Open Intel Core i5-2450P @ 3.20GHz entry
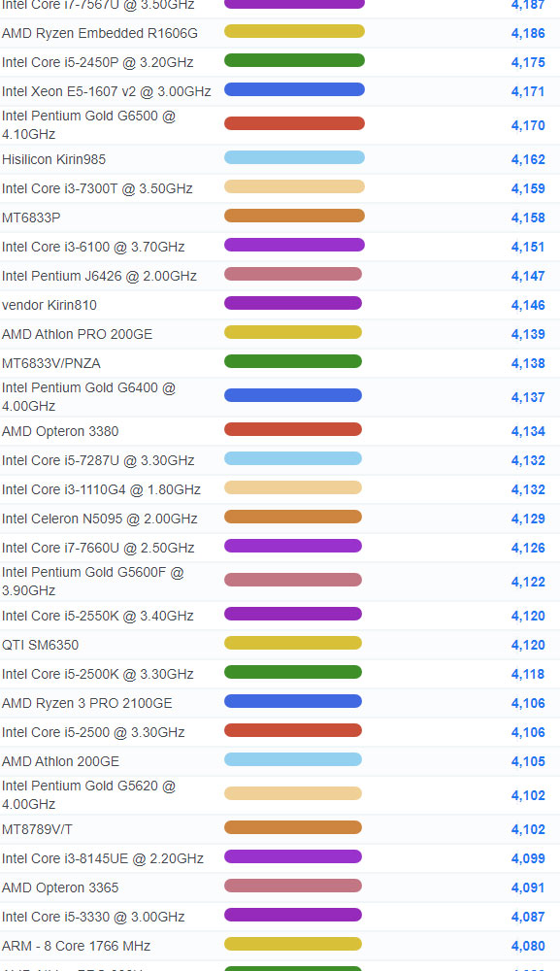The width and height of the screenshot is (560, 971). pos(98,62)
